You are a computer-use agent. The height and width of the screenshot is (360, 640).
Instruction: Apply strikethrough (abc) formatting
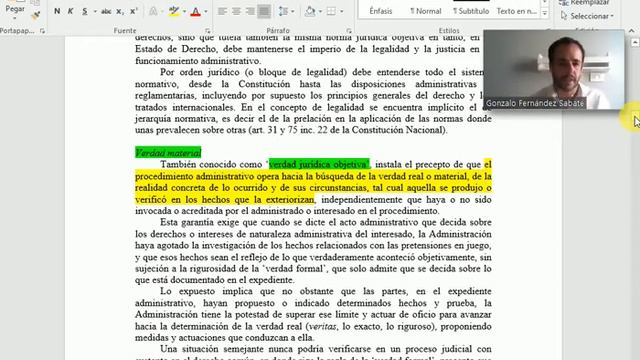tap(106, 11)
